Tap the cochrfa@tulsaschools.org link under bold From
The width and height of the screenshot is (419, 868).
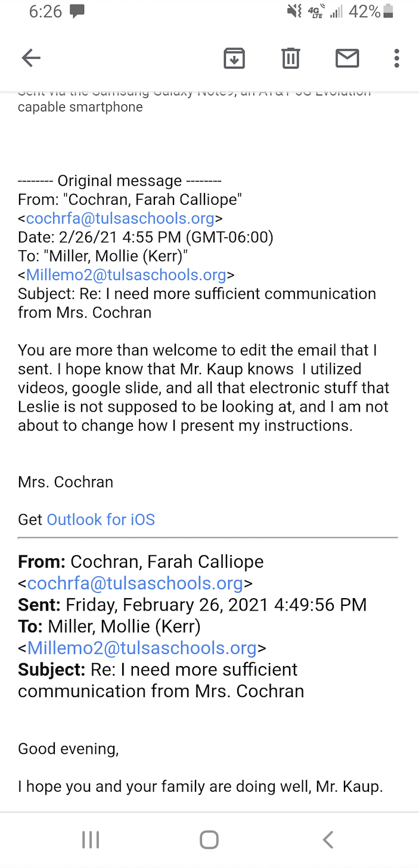[135, 583]
